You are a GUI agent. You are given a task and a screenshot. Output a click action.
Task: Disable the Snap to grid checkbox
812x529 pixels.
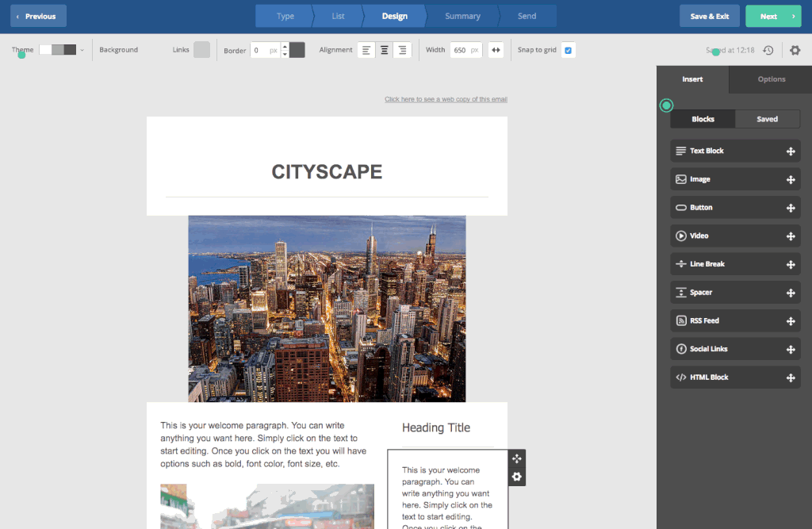tap(568, 50)
